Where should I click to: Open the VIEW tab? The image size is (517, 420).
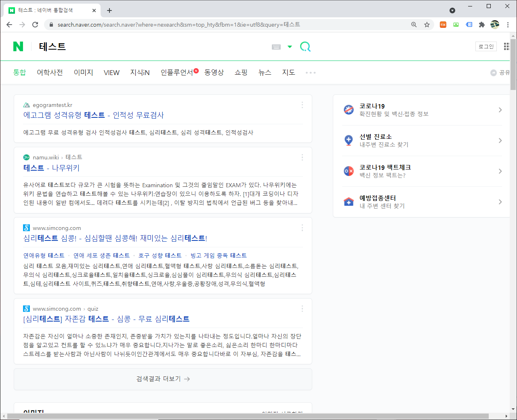pos(111,73)
